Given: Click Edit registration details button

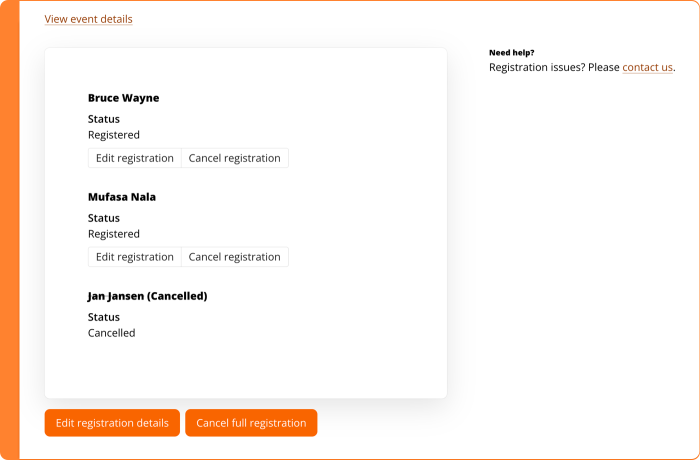Looking at the screenshot, I should pyautogui.click(x=112, y=423).
